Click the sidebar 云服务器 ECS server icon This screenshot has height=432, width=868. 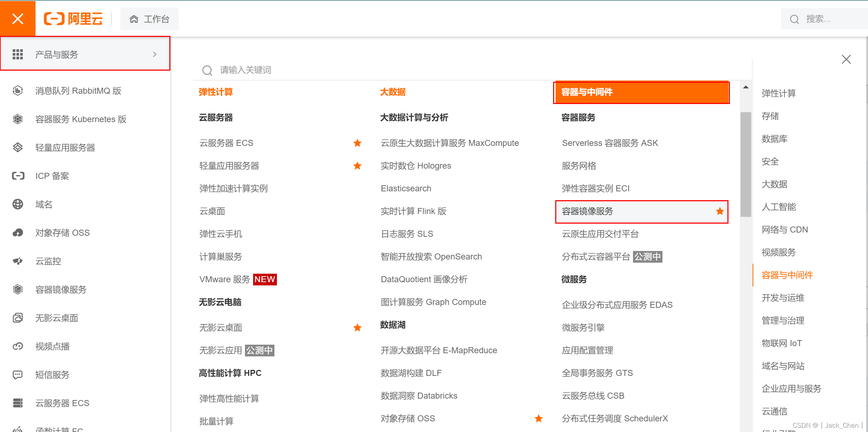pos(18,403)
